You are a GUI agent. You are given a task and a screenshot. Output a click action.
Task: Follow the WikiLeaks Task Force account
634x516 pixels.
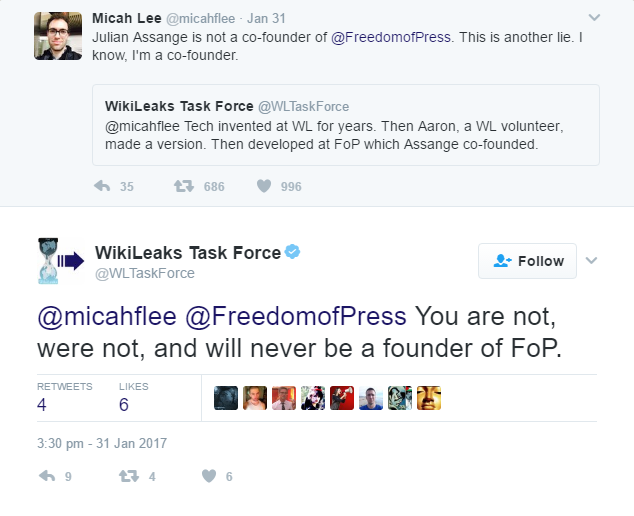point(527,261)
